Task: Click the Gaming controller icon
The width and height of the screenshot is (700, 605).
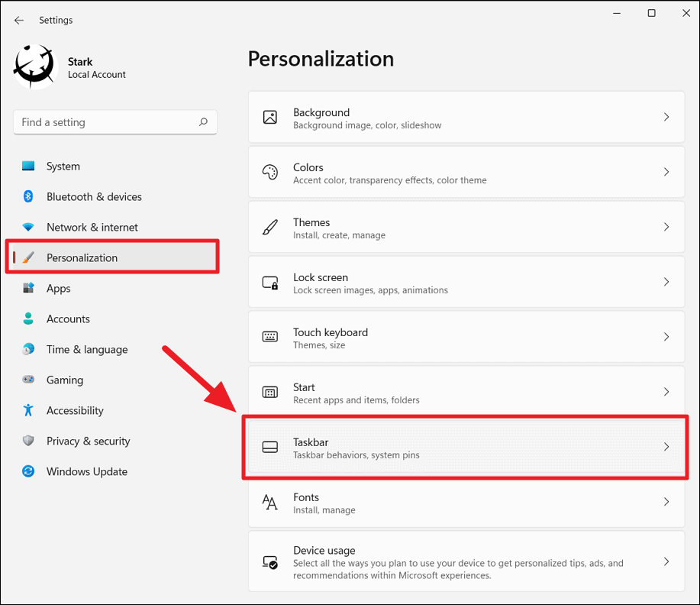Action: click(28, 380)
